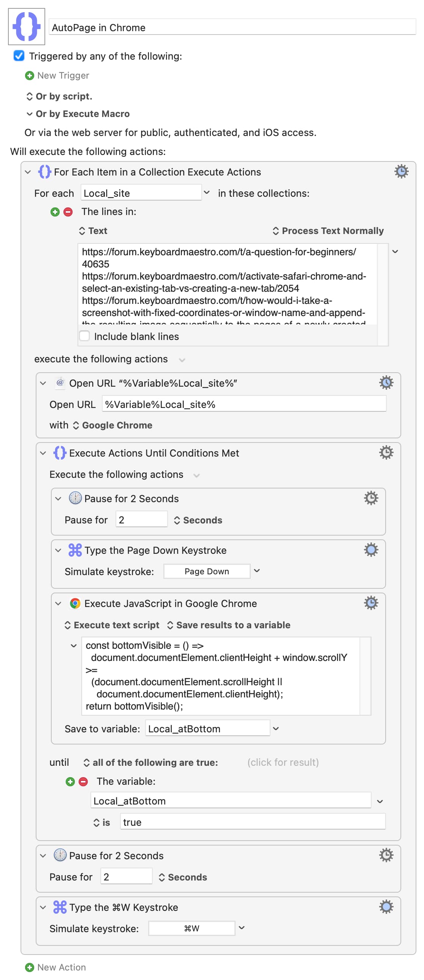Open the gear menu of the Until action
Image resolution: width=424 pixels, height=980 pixels.
coord(386,453)
